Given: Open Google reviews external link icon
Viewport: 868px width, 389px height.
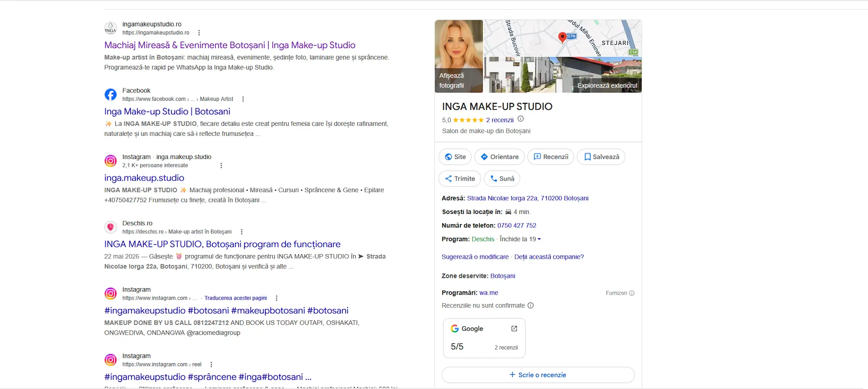Looking at the screenshot, I should point(514,329).
